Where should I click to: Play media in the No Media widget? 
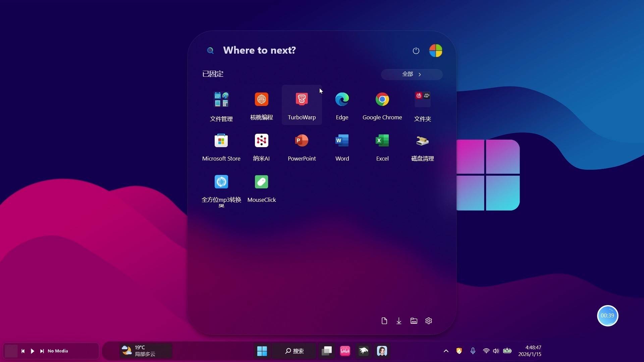click(x=33, y=351)
